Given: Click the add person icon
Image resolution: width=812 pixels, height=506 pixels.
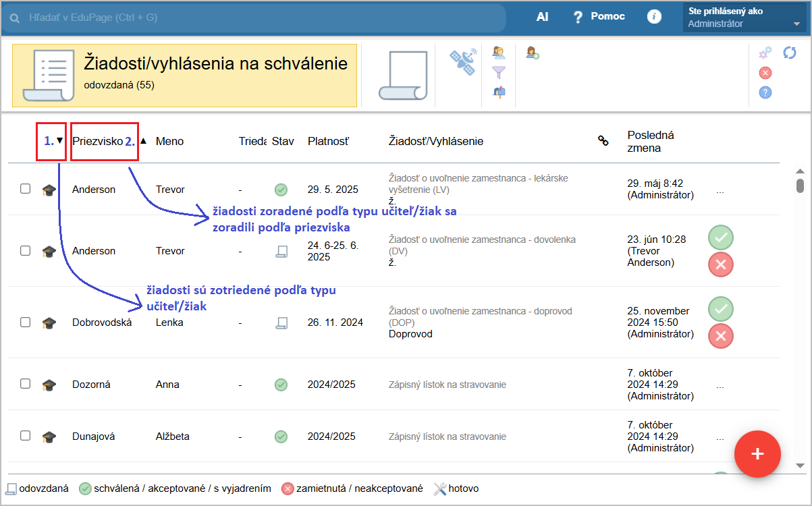Looking at the screenshot, I should coord(533,53).
